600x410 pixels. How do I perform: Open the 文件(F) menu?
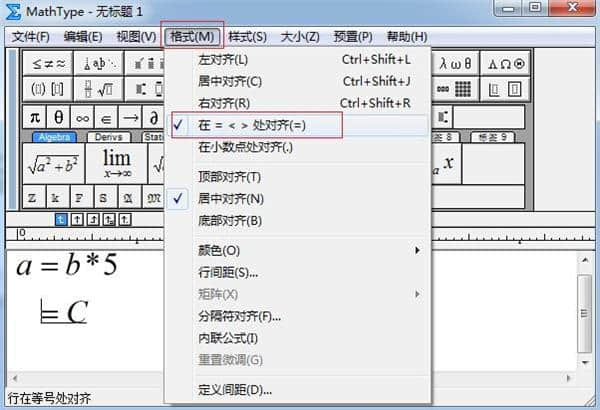pyautogui.click(x=31, y=37)
